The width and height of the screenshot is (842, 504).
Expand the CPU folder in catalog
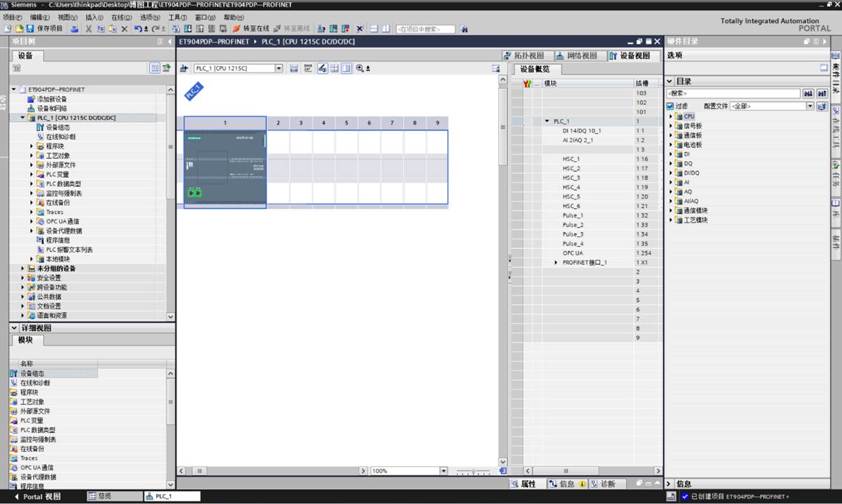click(671, 116)
